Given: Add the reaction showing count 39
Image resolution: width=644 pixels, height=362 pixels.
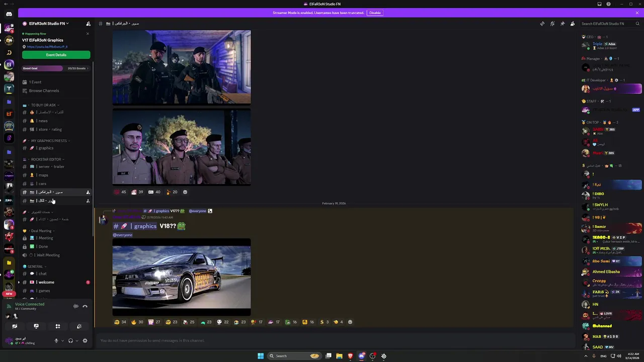Looking at the screenshot, I should (137, 192).
